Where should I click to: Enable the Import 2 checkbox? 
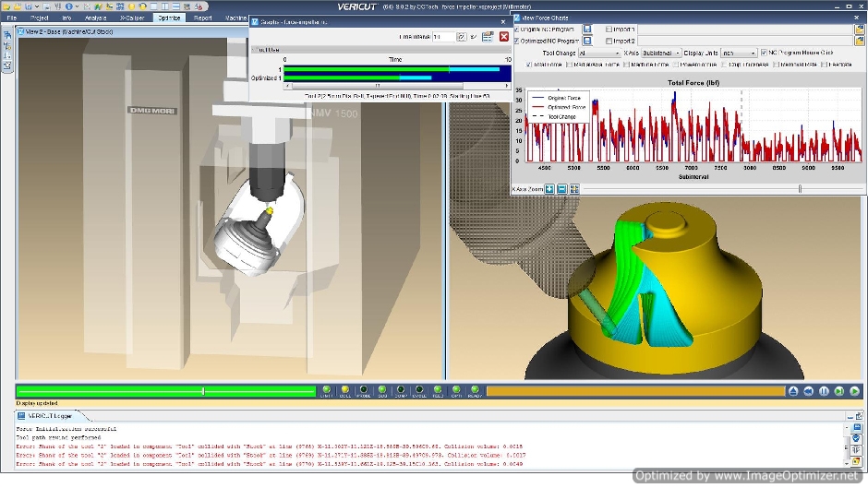click(x=609, y=41)
